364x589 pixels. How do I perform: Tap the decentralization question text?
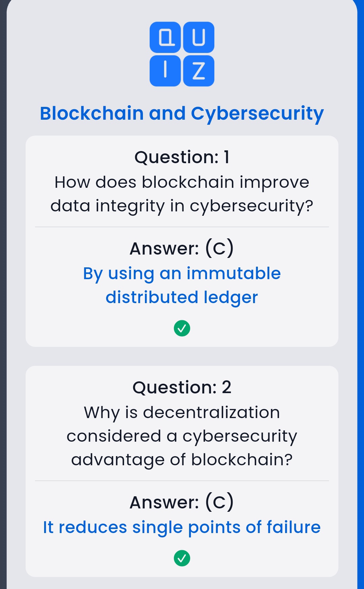tap(182, 436)
